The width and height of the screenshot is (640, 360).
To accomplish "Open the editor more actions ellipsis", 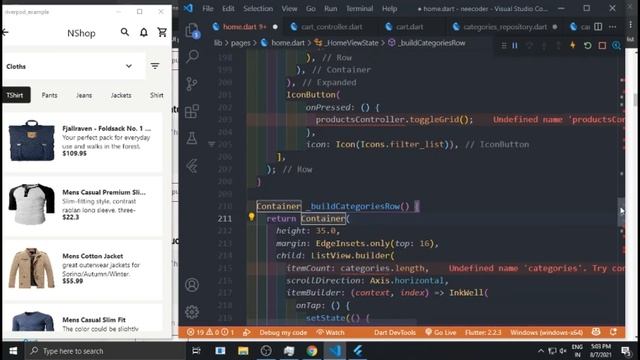I will click(612, 27).
